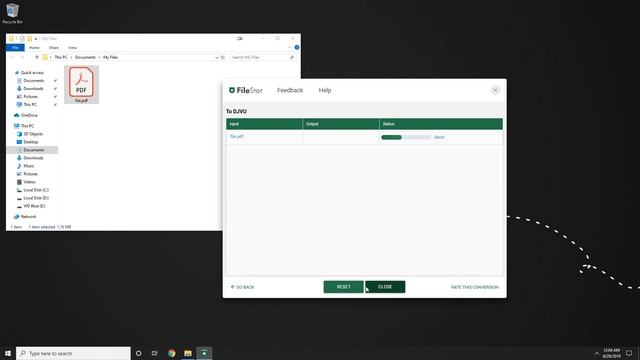Viewport: 640px width, 360px height.
Task: Click the Properties icon in Explorer title bar
Action: click(x=22, y=39)
